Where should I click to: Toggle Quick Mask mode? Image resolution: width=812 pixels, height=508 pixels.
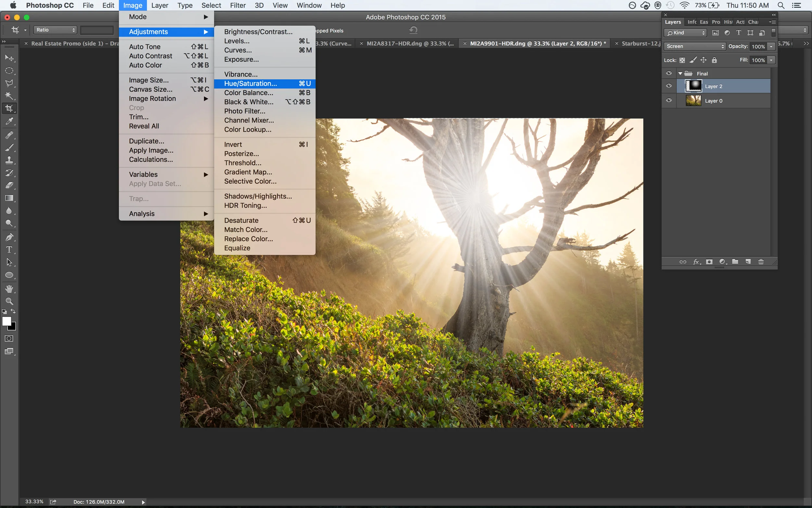point(9,338)
